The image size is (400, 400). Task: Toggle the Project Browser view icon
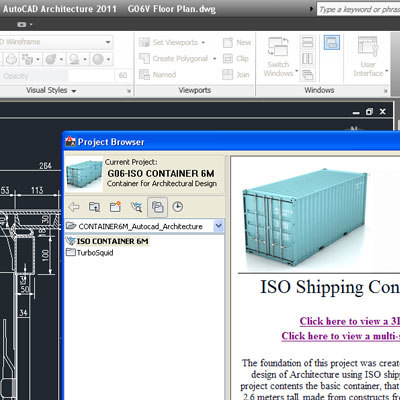[x=157, y=207]
